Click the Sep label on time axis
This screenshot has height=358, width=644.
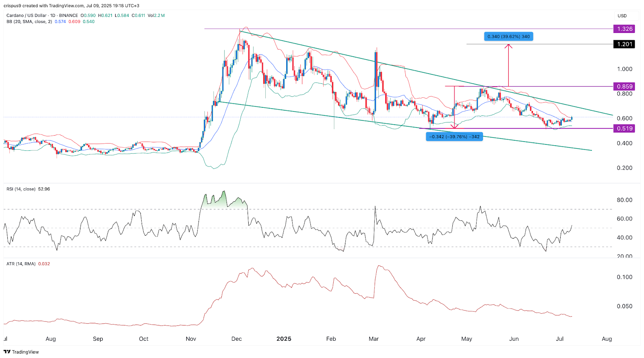click(x=98, y=339)
